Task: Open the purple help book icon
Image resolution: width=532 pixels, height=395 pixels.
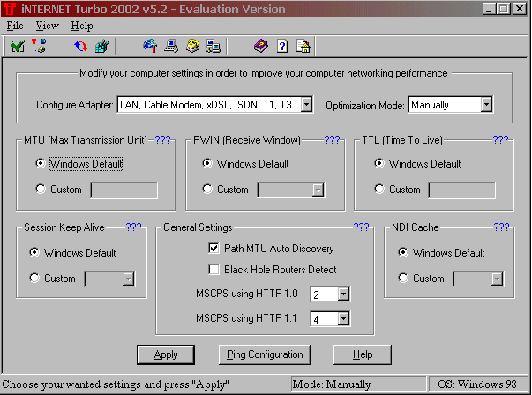Action: [261, 46]
